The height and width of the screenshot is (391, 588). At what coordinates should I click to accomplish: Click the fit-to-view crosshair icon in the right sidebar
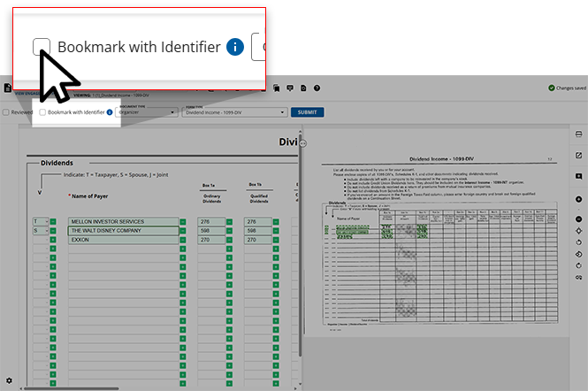tap(578, 231)
